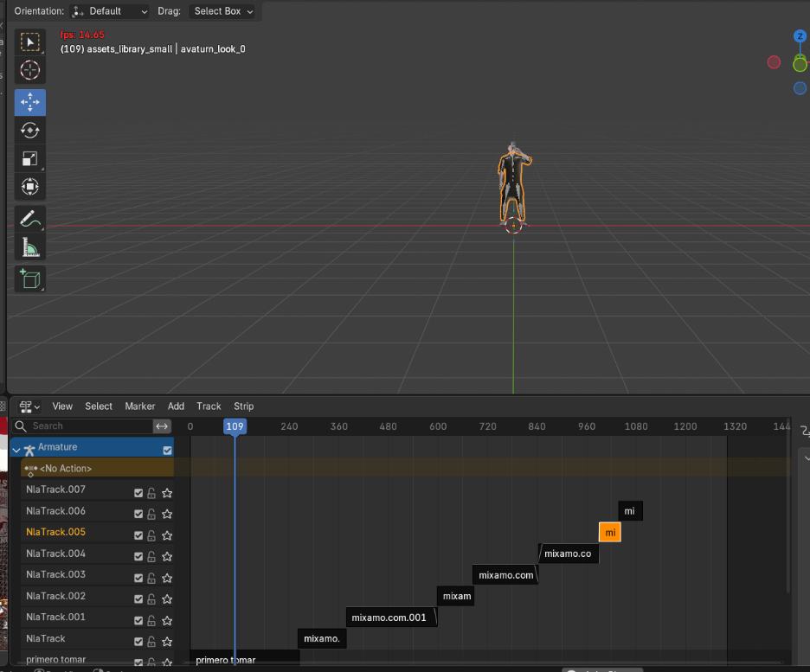Image resolution: width=810 pixels, height=672 pixels.
Task: Select the Select Box tool
Action: click(x=30, y=42)
